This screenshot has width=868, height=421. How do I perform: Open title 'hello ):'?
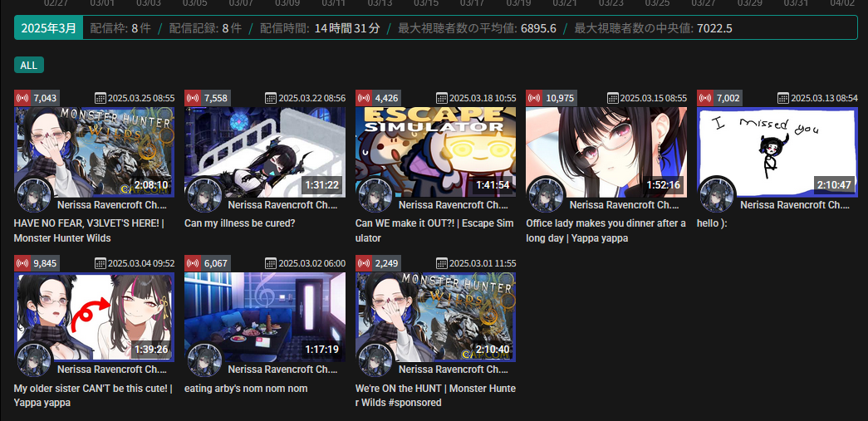[x=712, y=223]
